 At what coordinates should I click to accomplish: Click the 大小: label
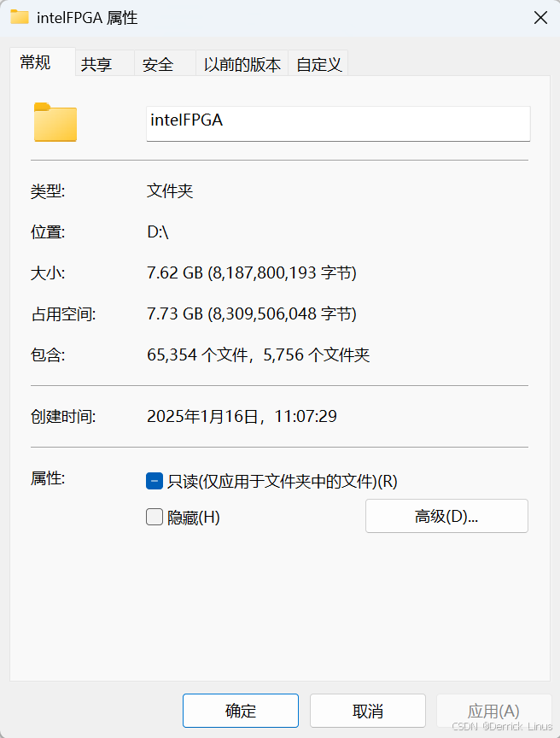[x=48, y=273]
